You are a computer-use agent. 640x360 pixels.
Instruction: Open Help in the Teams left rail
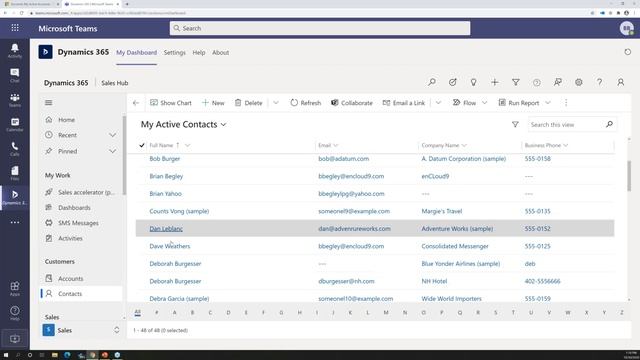pos(15,313)
